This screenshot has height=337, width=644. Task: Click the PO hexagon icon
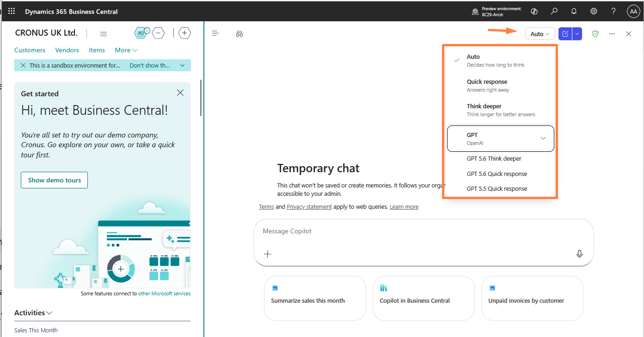[142, 33]
